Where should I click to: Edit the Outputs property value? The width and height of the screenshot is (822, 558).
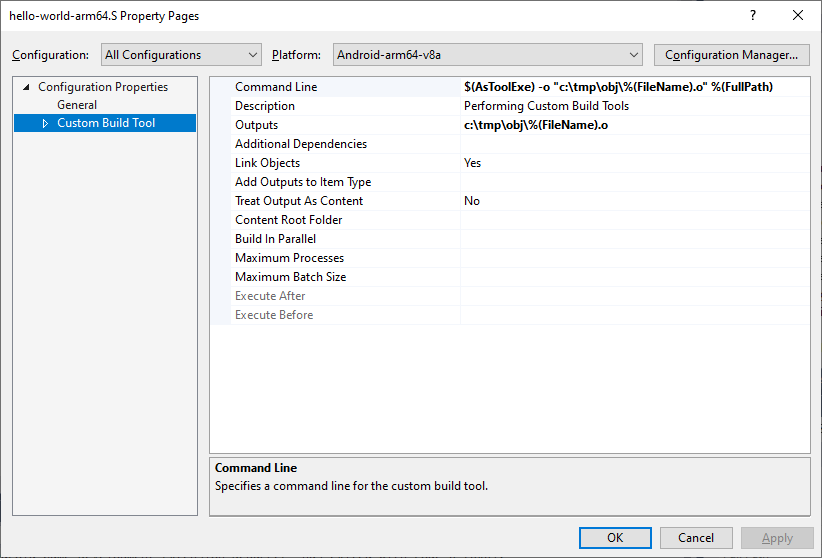pyautogui.click(x=634, y=125)
